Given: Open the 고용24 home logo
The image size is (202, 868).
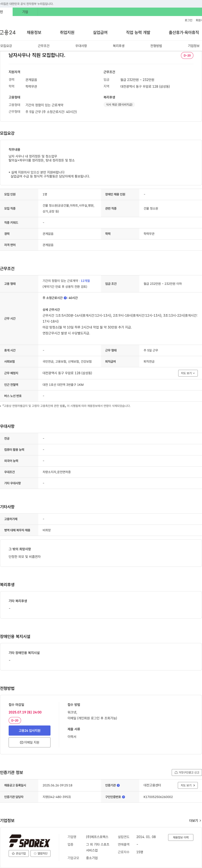Looking at the screenshot, I should (x=8, y=32).
